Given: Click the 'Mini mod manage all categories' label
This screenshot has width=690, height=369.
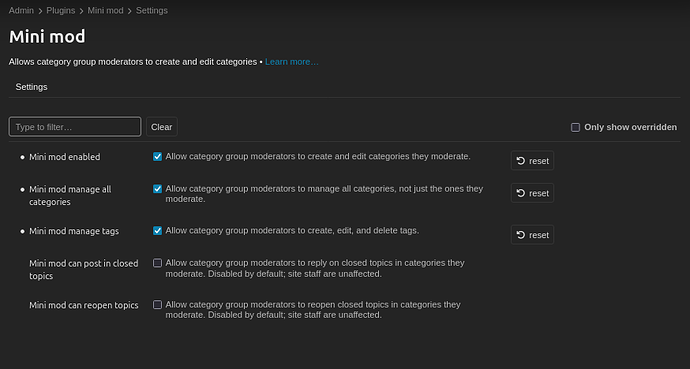Looking at the screenshot, I should [70, 196].
